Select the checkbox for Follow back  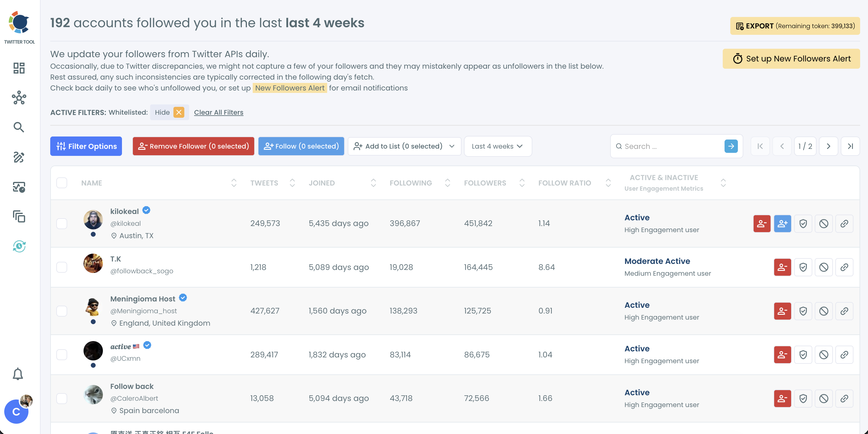[x=62, y=398]
